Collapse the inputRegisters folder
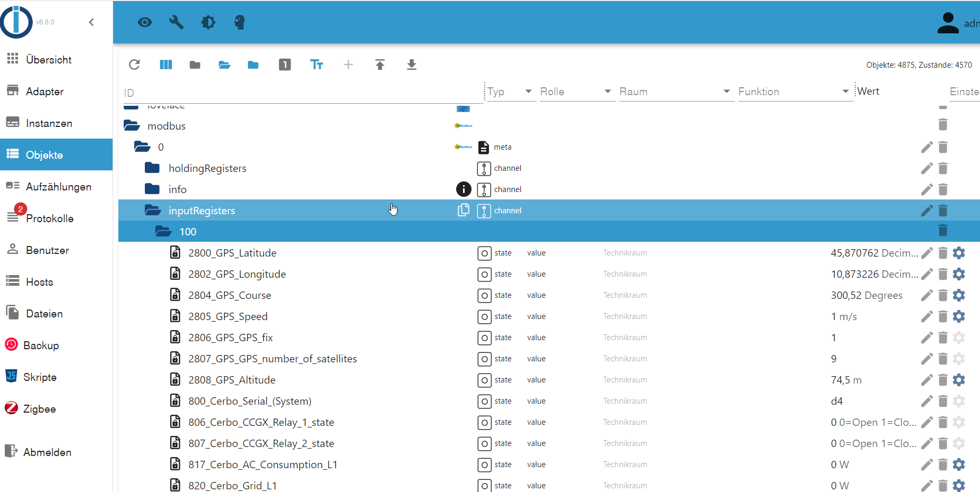 click(153, 210)
